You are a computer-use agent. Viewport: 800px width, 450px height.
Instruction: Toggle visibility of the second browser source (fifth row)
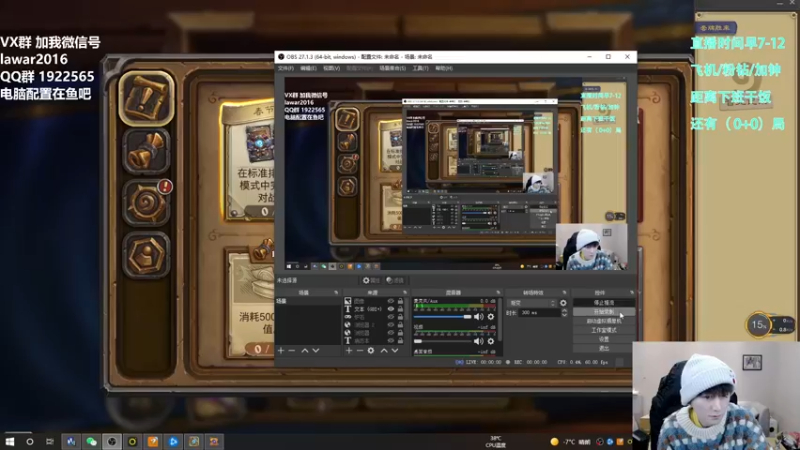[x=391, y=333]
